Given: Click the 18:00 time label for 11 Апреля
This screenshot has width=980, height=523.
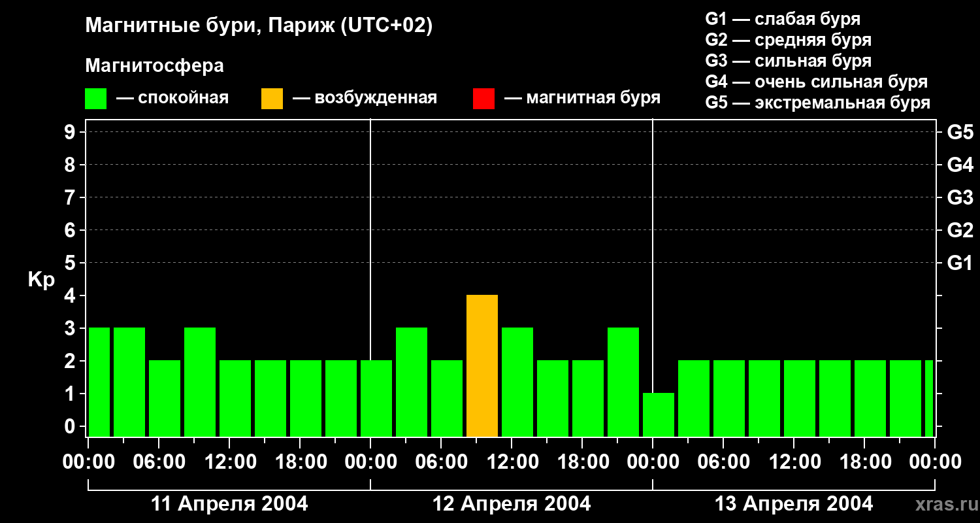Looking at the screenshot, I should [300, 462].
